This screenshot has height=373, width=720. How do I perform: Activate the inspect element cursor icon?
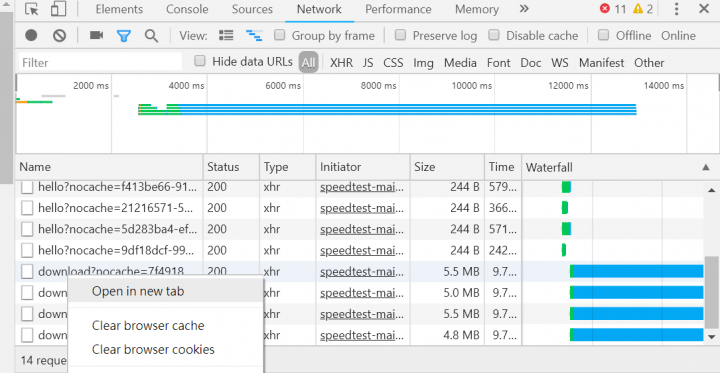tap(31, 9)
